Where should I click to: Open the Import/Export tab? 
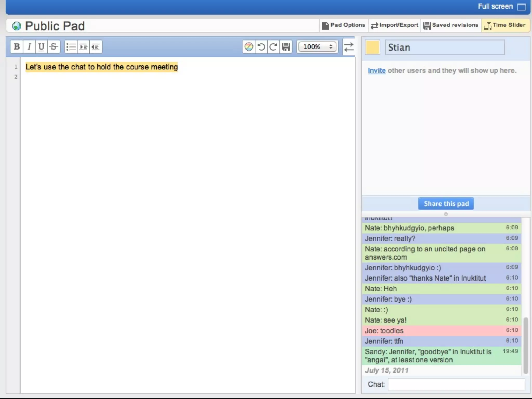(394, 25)
